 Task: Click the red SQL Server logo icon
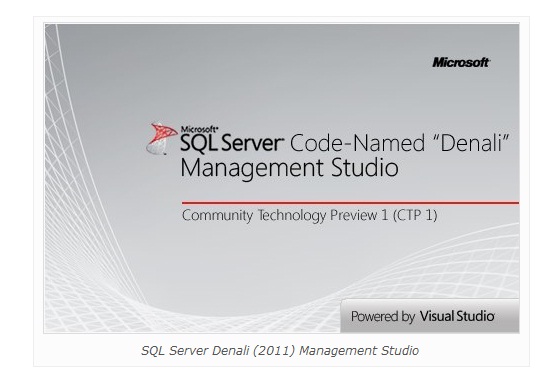(161, 138)
